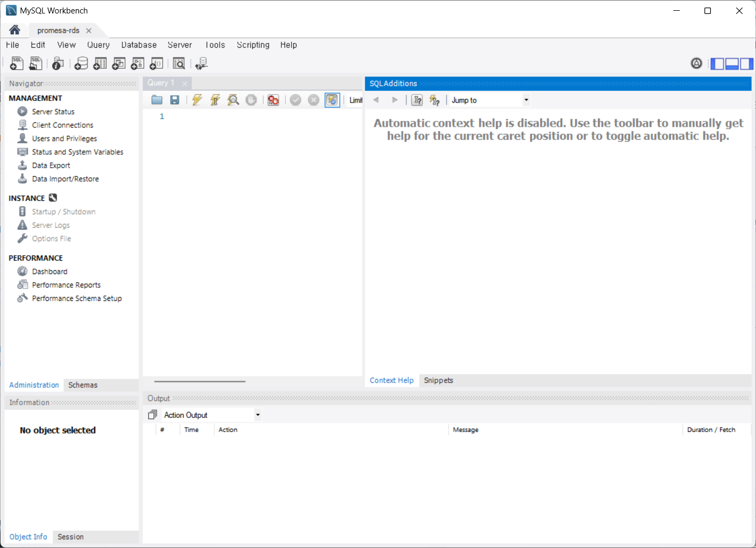
Task: Click the query editor horizontal scrollbar
Action: [200, 381]
